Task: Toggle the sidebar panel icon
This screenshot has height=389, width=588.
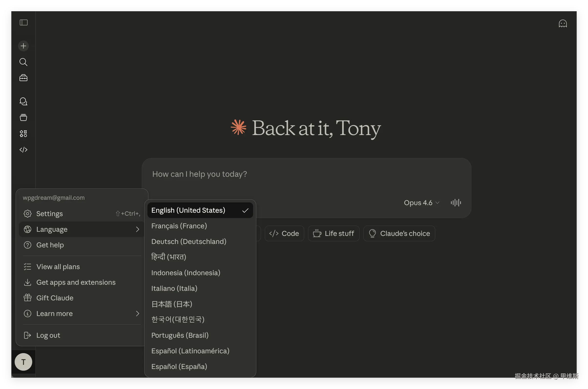Action: pyautogui.click(x=24, y=22)
